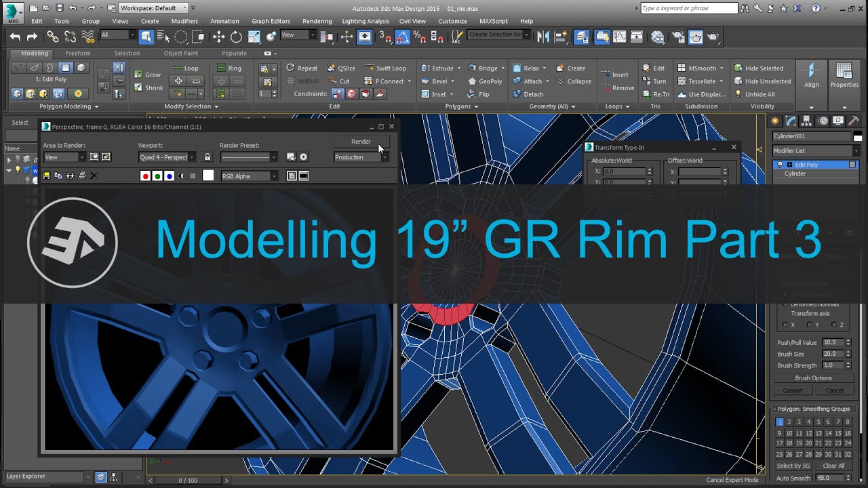Click the Hide Selected button
Screen dimensions: 868x488
tap(758, 68)
